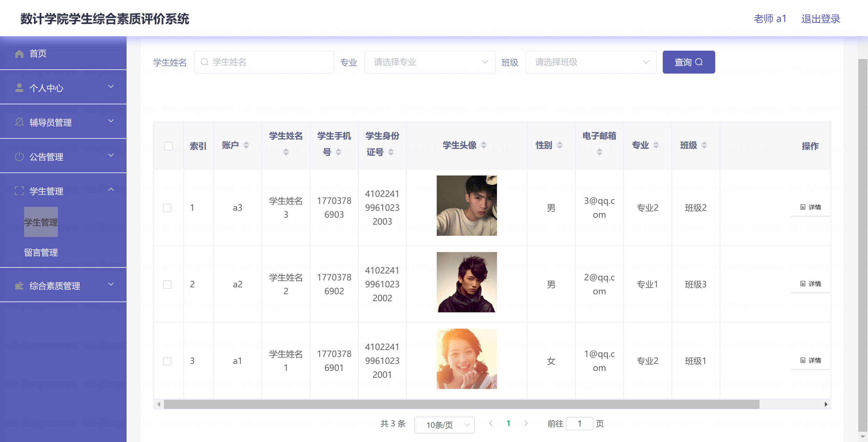Screen dimensions: 868x442
Task: Click student a2 avatar photo
Action: (467, 282)
